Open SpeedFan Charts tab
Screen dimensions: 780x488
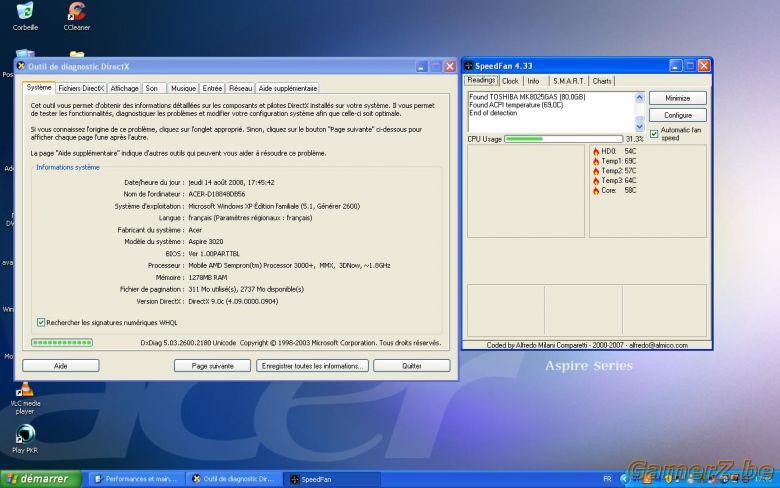click(x=602, y=81)
